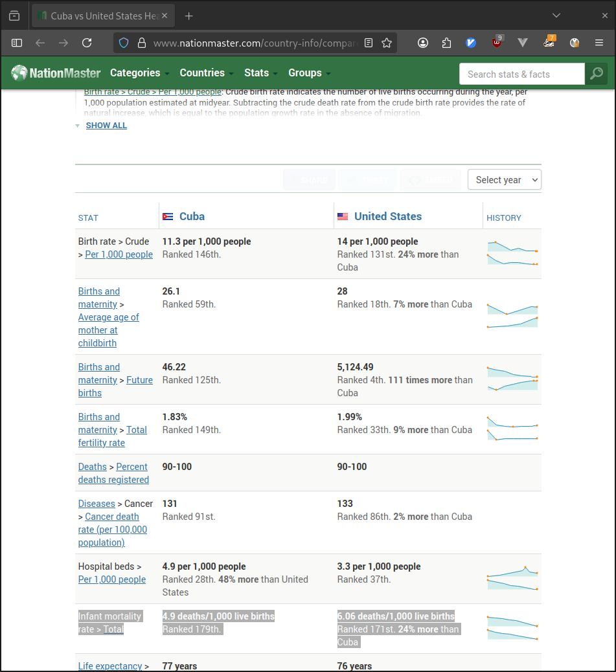Viewport: 616px width, 672px height.
Task: Bookmark this page with the star icon
Action: [x=387, y=43]
